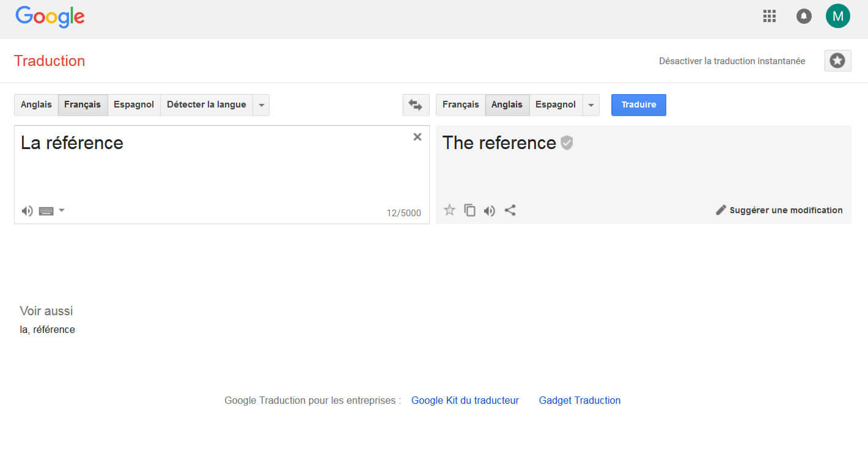
Task: Select Anglais as target language
Action: click(x=507, y=105)
